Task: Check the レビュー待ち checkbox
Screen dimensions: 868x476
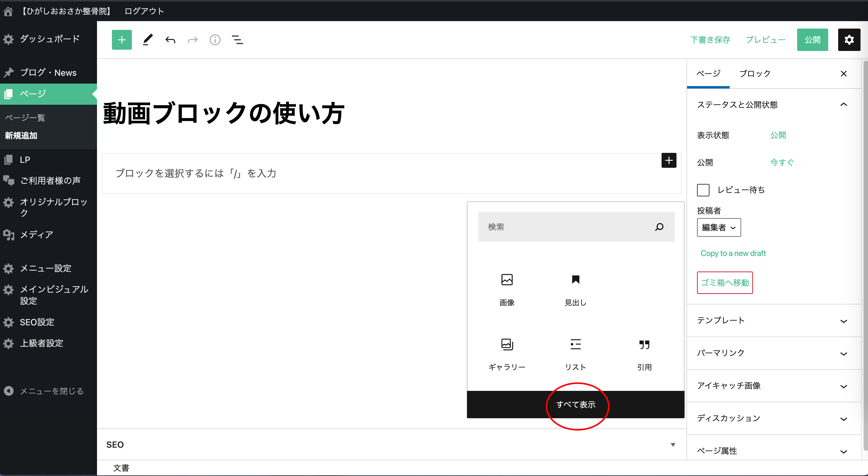Action: [x=703, y=190]
